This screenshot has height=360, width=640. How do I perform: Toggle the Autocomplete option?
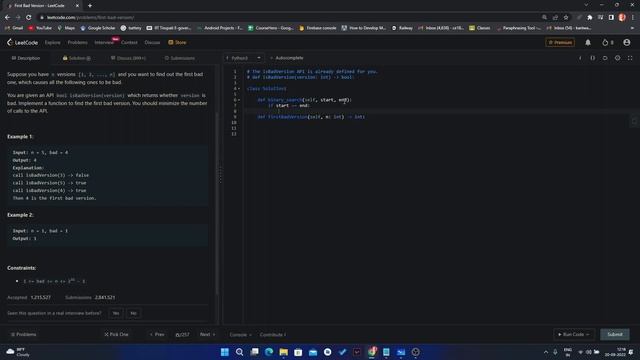coord(287,58)
